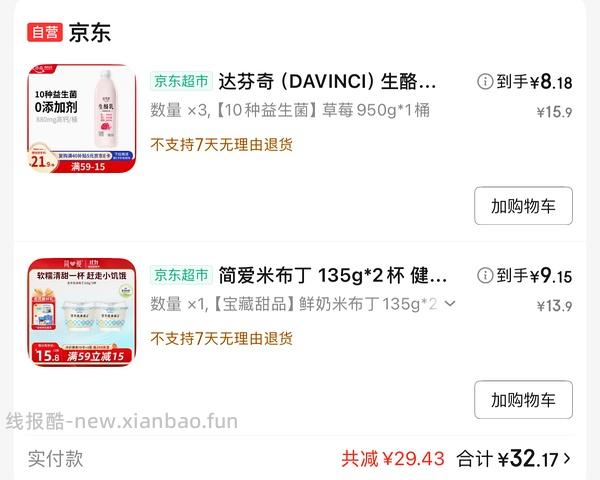600x480 pixels.
Task: Open the 京东 store header
Action: [90, 33]
